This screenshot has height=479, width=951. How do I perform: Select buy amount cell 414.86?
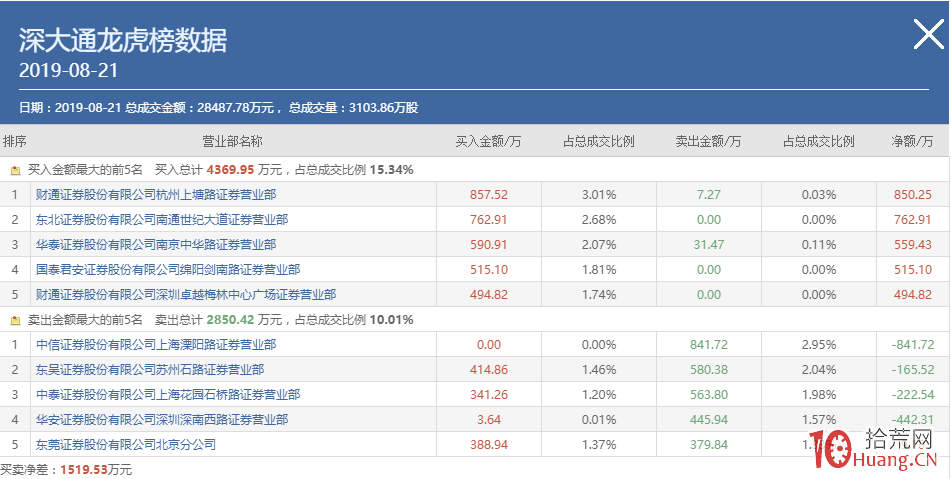tap(489, 369)
